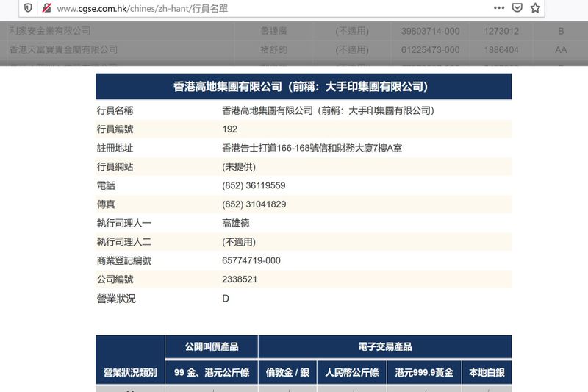Click the 人民幣公斤條 header cell
This screenshot has width=588, height=392.
click(352, 372)
